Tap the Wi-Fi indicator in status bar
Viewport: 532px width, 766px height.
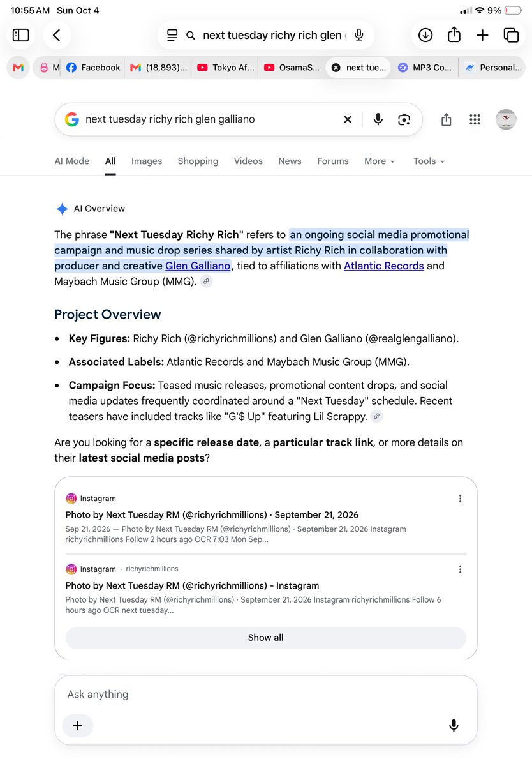[x=480, y=11]
